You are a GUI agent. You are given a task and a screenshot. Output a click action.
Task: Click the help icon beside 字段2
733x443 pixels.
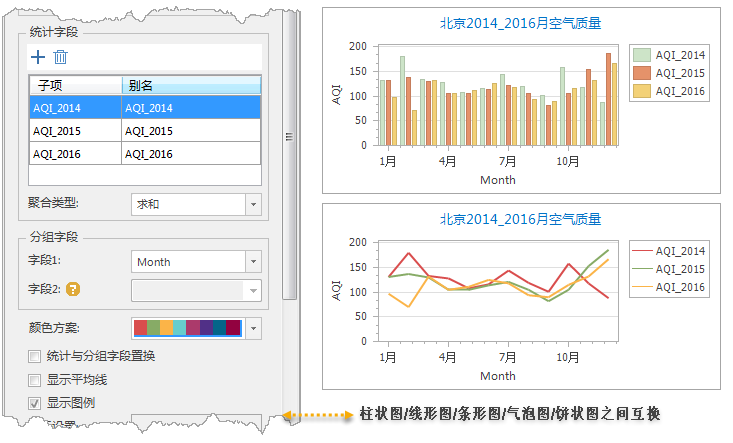(x=72, y=290)
